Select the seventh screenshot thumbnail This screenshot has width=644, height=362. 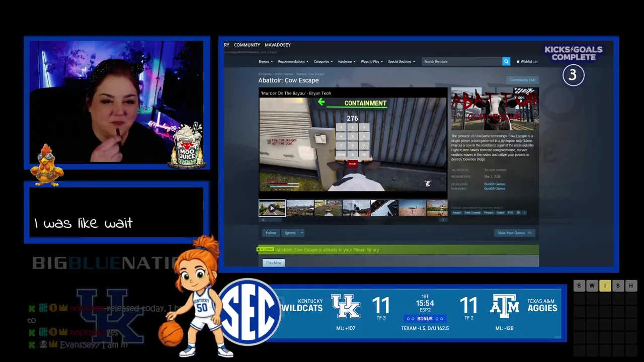coord(437,208)
